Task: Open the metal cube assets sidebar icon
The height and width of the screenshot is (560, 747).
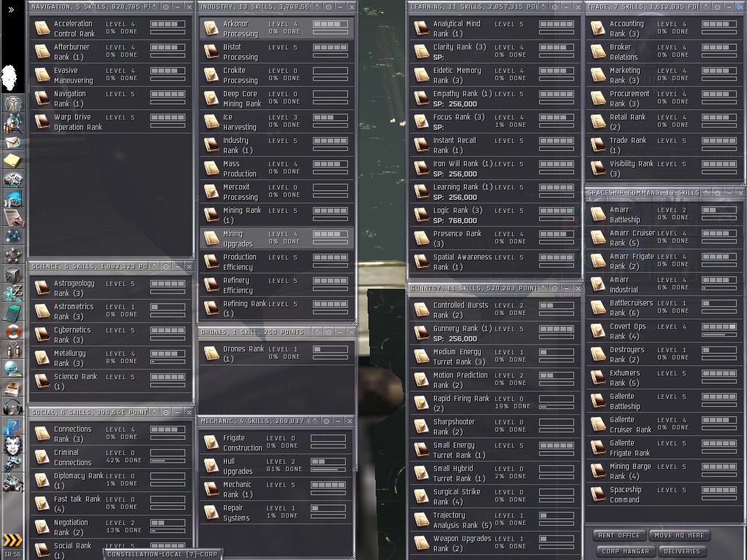Action: pos(13,274)
